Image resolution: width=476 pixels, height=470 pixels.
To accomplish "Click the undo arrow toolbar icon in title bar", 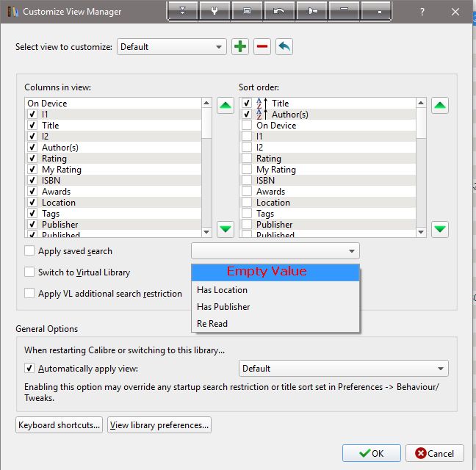I will tap(279, 11).
